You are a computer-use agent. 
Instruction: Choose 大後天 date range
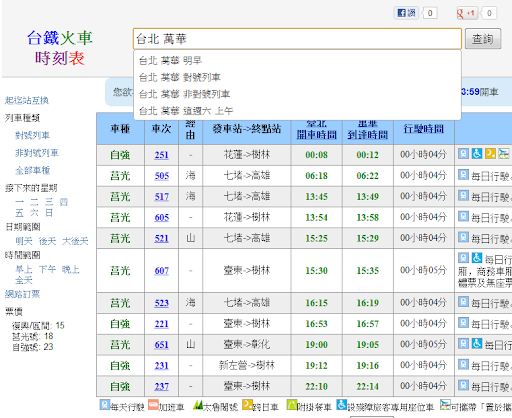75,241
